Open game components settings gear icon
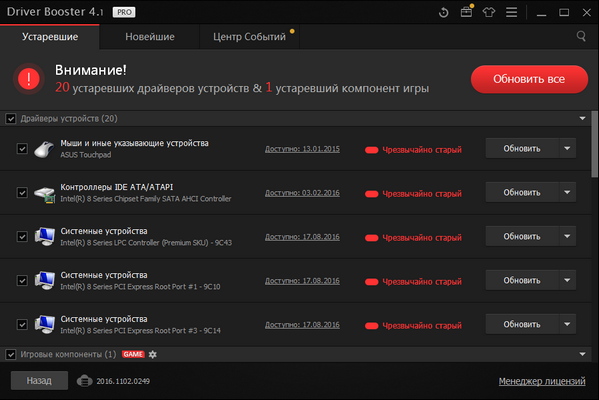This screenshot has height=400, width=599. coord(153,354)
